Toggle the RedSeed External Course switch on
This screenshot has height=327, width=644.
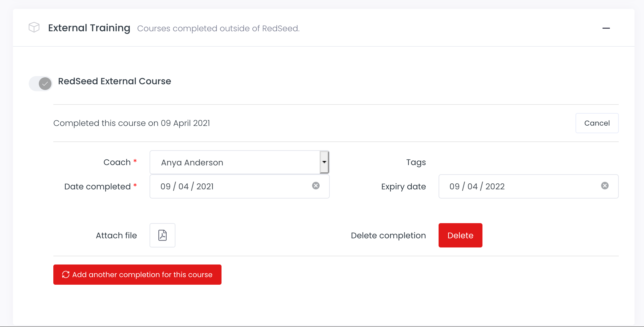click(40, 83)
